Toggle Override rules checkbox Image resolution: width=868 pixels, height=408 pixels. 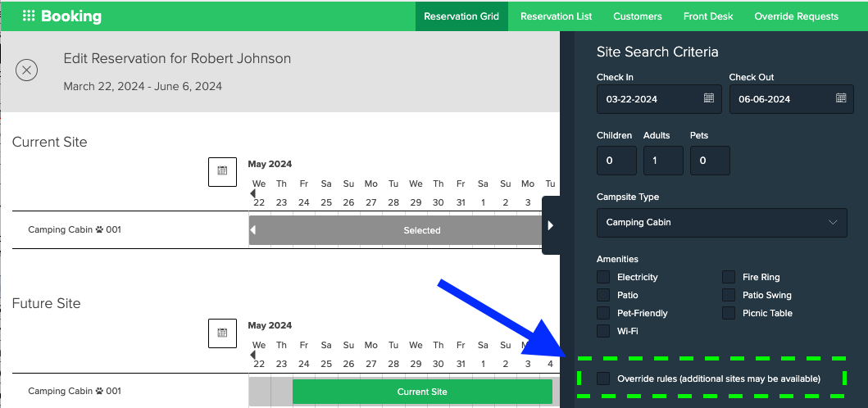coord(604,379)
